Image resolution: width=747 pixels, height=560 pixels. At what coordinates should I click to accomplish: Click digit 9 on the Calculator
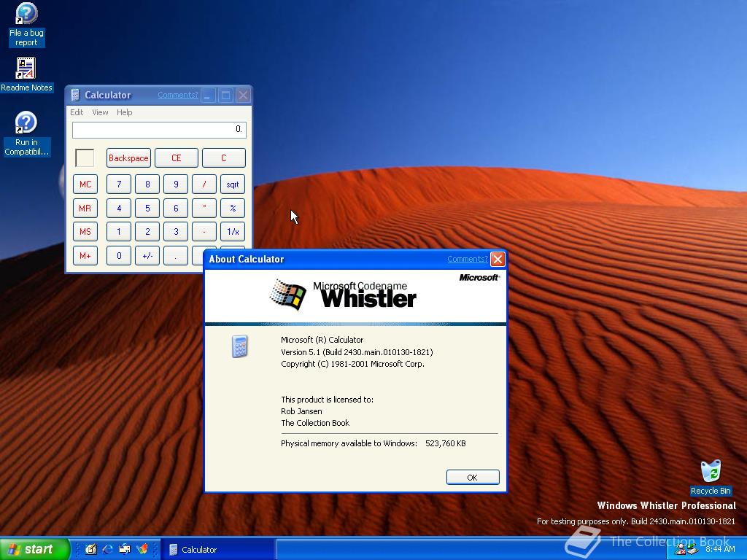click(x=176, y=184)
